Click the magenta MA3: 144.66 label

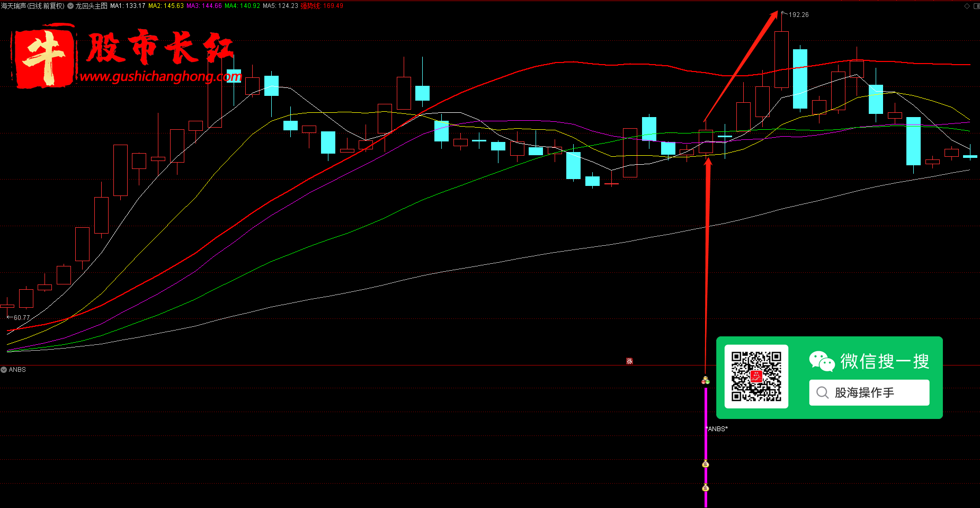[x=204, y=6]
